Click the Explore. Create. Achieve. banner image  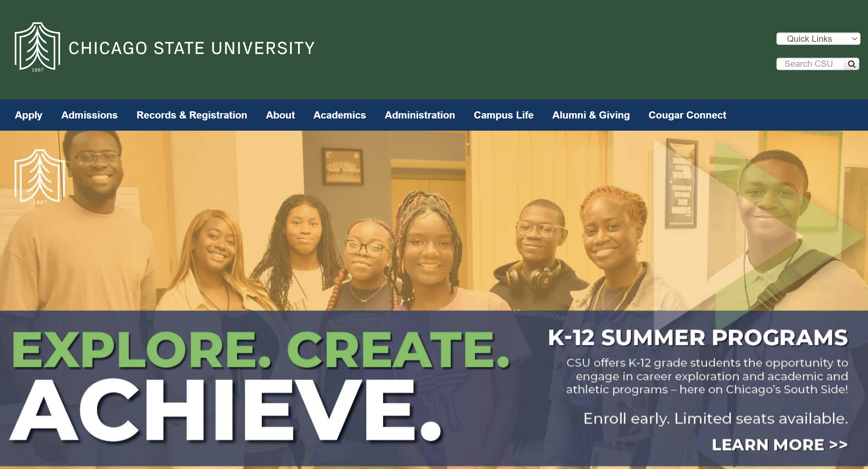pyautogui.click(x=434, y=299)
